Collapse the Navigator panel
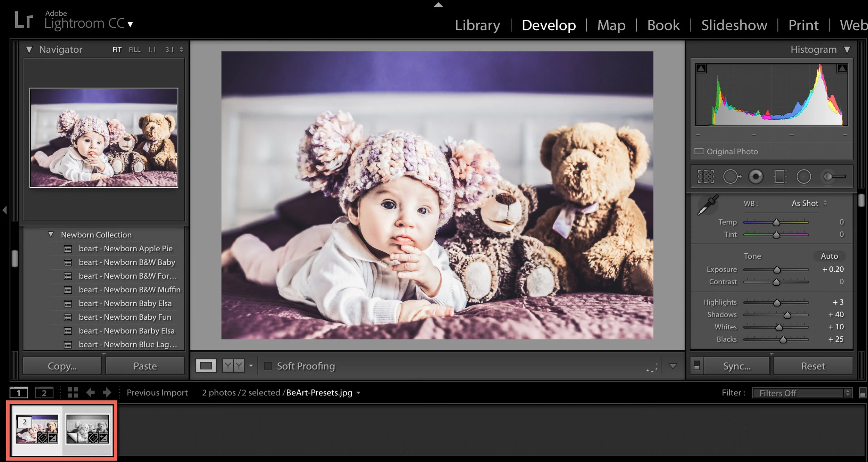 click(x=29, y=50)
